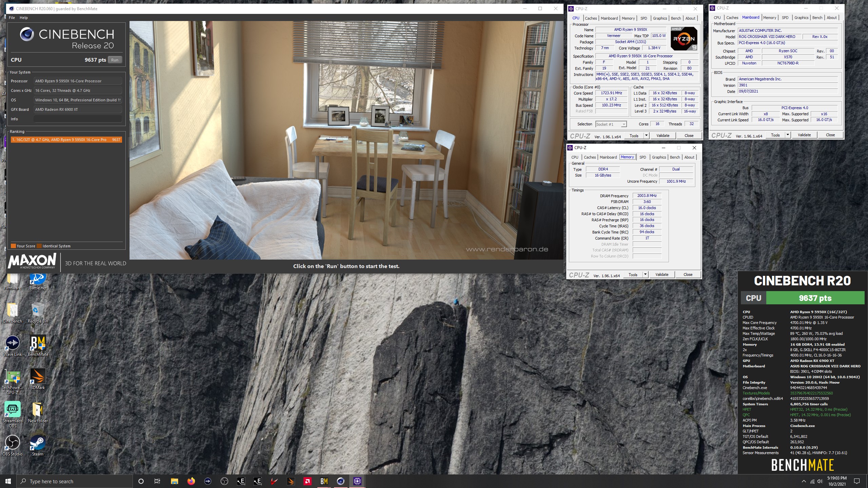Show hidden system tray icons
This screenshot has height=488, width=868.
coord(804,481)
